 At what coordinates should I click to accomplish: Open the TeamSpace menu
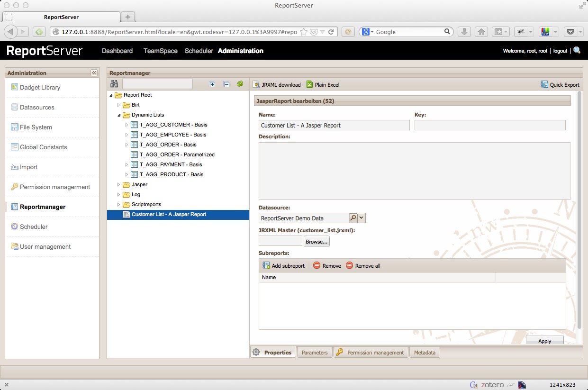tap(160, 51)
